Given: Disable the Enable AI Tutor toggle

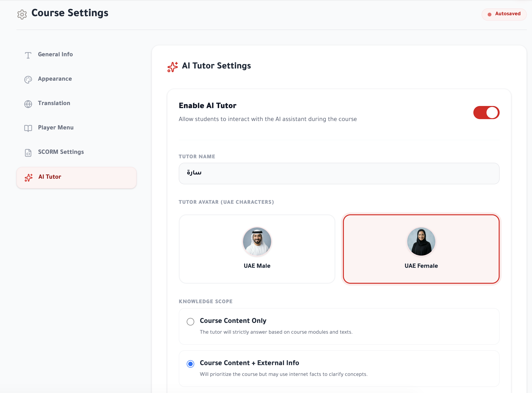Looking at the screenshot, I should [486, 113].
